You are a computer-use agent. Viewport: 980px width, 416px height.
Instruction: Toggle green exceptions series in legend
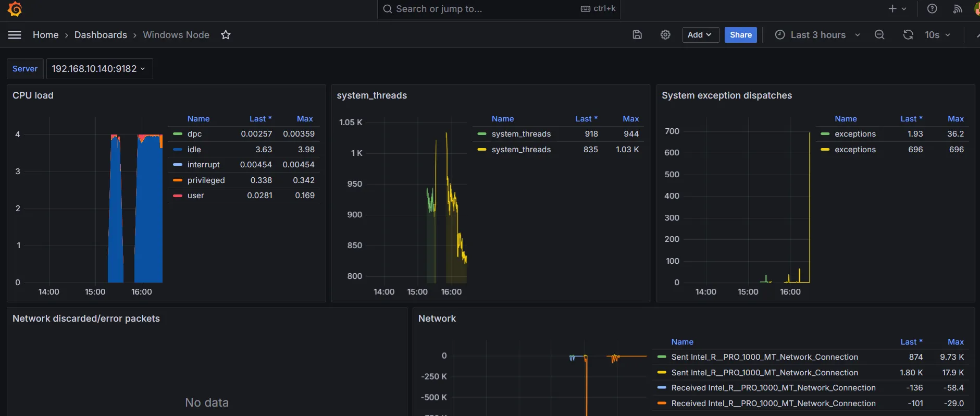point(854,134)
